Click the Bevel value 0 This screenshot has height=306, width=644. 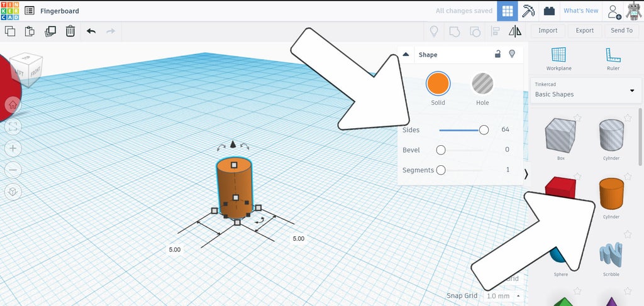tap(508, 150)
